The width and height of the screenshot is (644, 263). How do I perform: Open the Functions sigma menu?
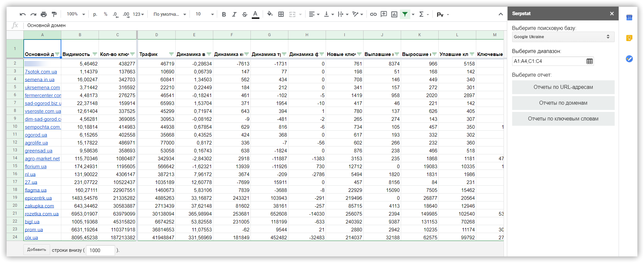coord(424,14)
